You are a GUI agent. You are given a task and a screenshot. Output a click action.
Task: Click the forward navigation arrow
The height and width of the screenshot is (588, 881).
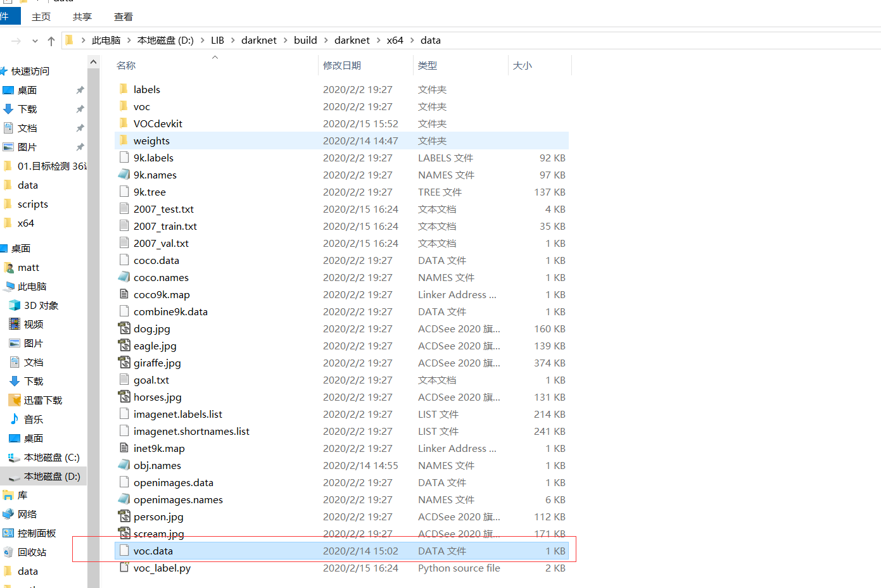pyautogui.click(x=16, y=41)
